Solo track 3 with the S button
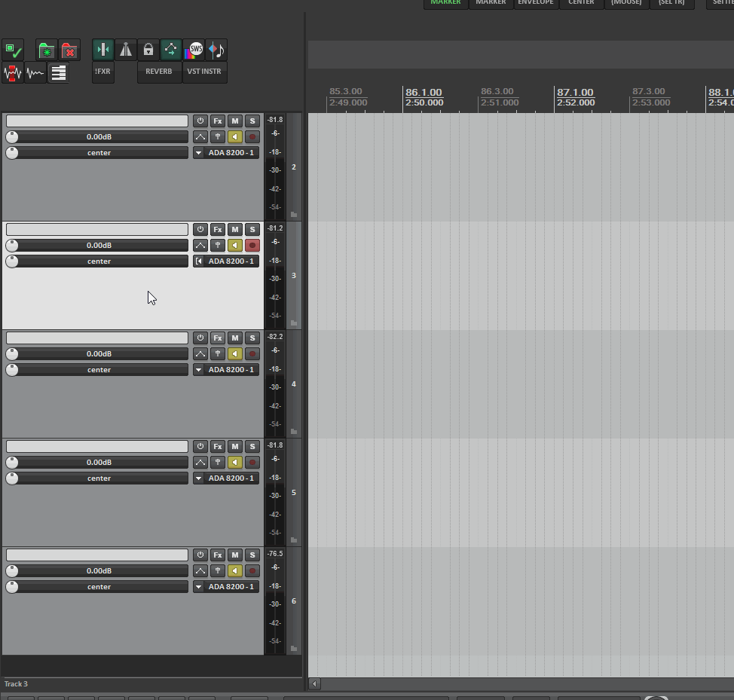The image size is (734, 700). 252,230
